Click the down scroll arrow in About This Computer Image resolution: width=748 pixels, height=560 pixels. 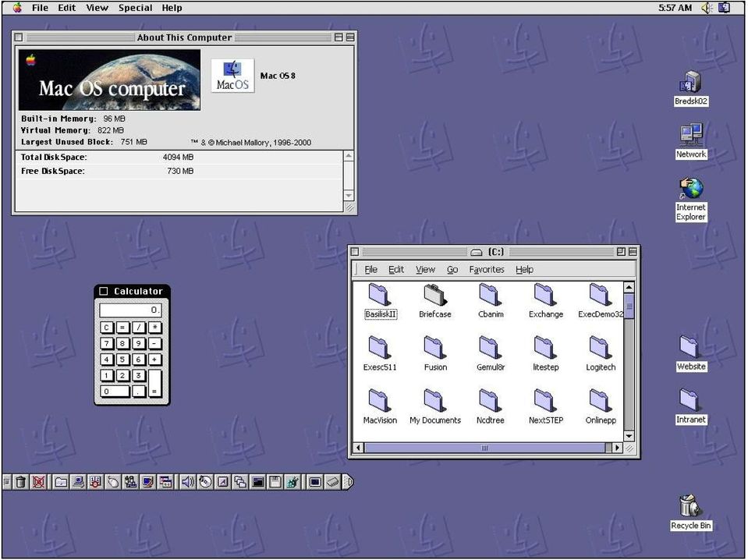349,196
